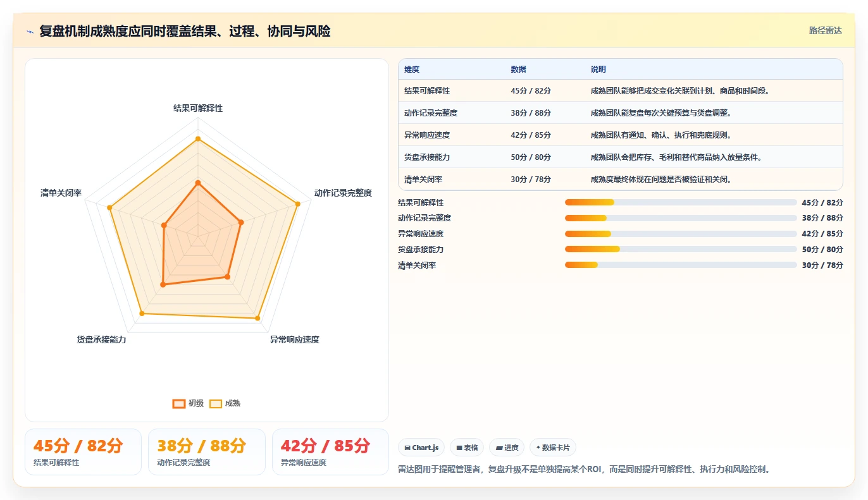The width and height of the screenshot is (868, 500).
Task: Click 初级 data point on 结果可解释性 axis
Action: 198,183
